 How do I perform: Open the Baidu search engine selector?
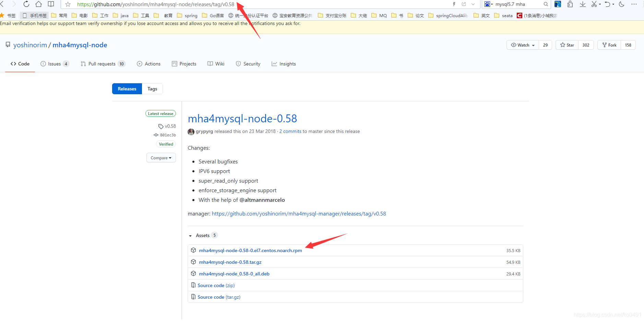(489, 4)
